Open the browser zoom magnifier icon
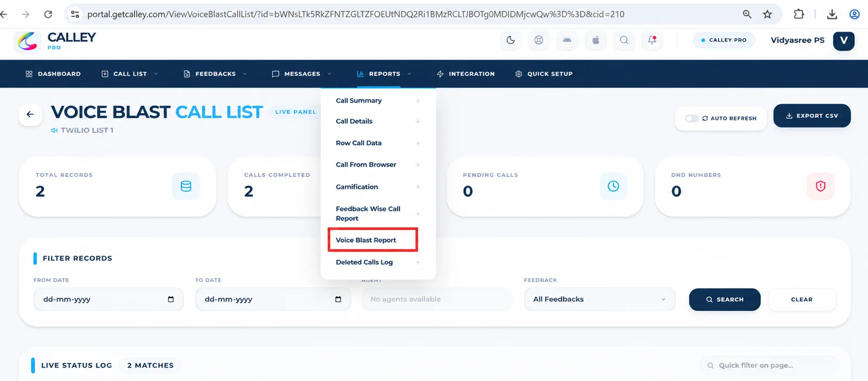Image resolution: width=868 pixels, height=381 pixels. [x=747, y=14]
